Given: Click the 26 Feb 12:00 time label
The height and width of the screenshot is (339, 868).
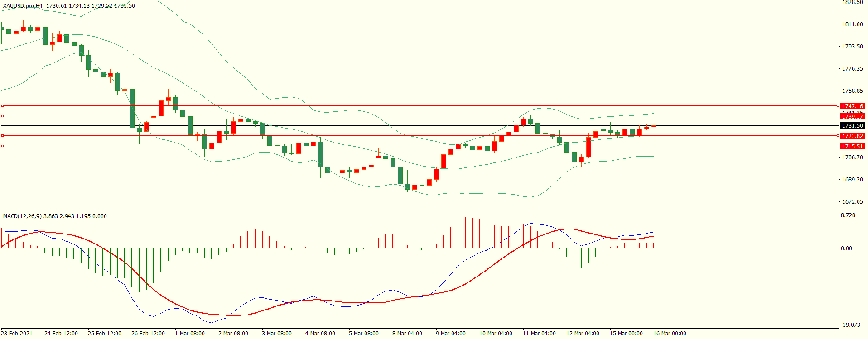Looking at the screenshot, I should pyautogui.click(x=148, y=334).
